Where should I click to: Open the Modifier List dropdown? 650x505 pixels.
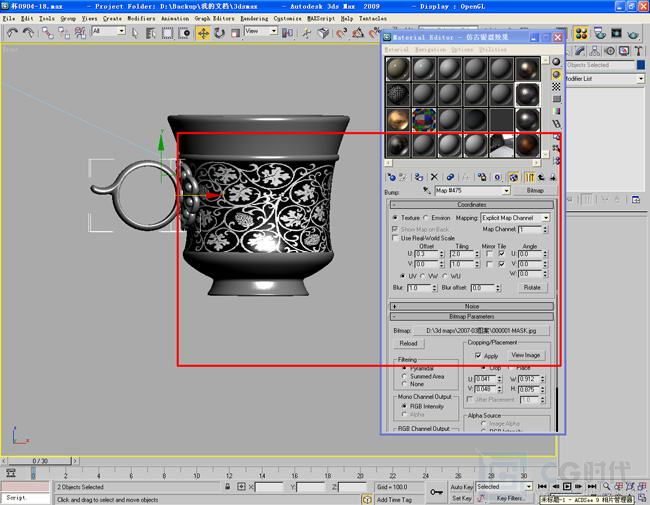point(605,78)
